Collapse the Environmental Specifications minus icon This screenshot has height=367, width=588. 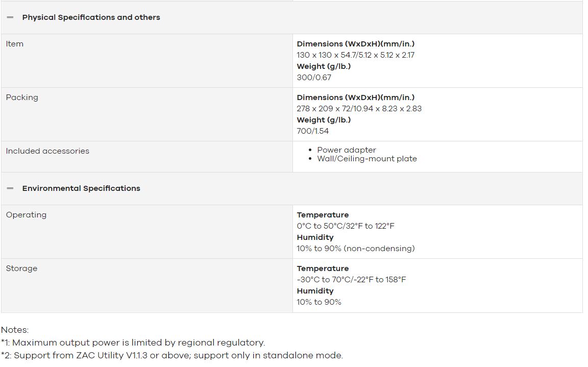[x=10, y=188]
